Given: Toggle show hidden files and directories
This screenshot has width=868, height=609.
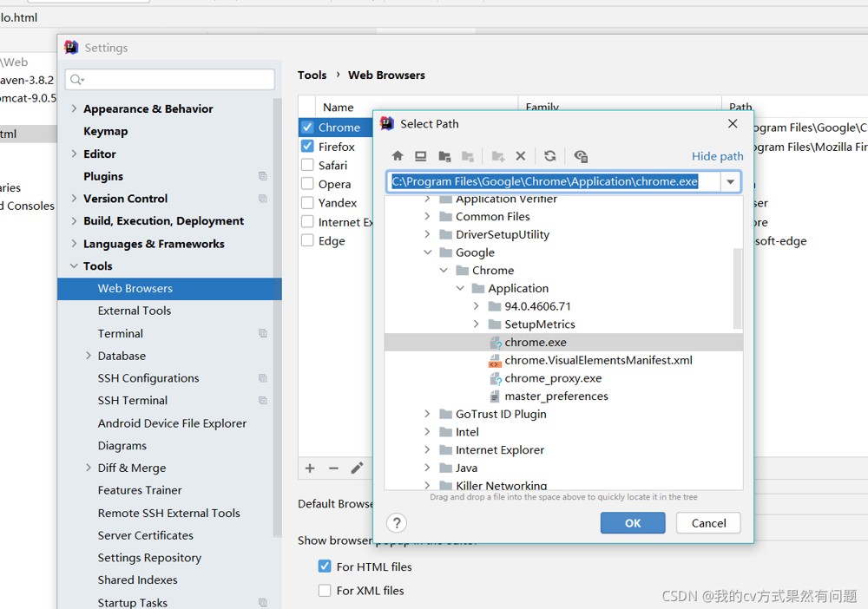Looking at the screenshot, I should 581,156.
